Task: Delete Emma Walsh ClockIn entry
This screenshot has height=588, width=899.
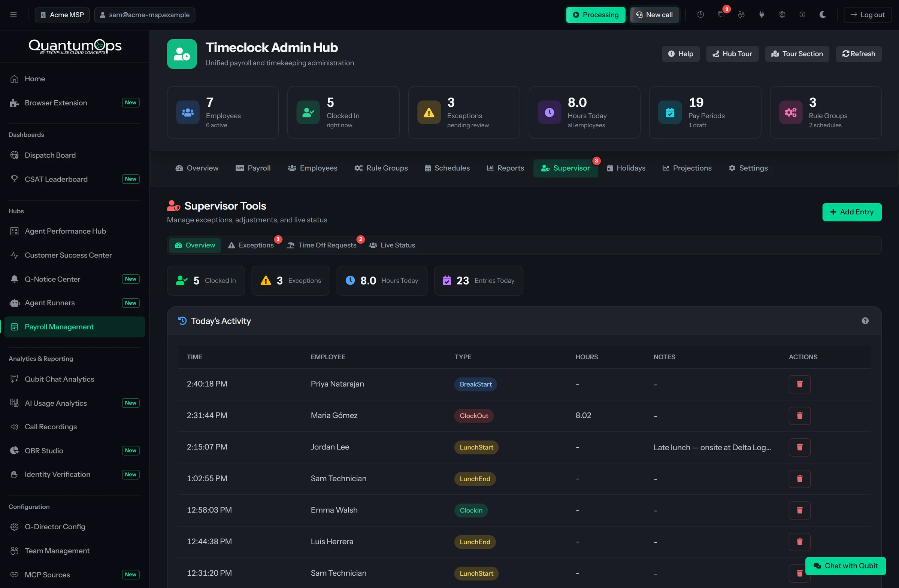Action: click(799, 510)
